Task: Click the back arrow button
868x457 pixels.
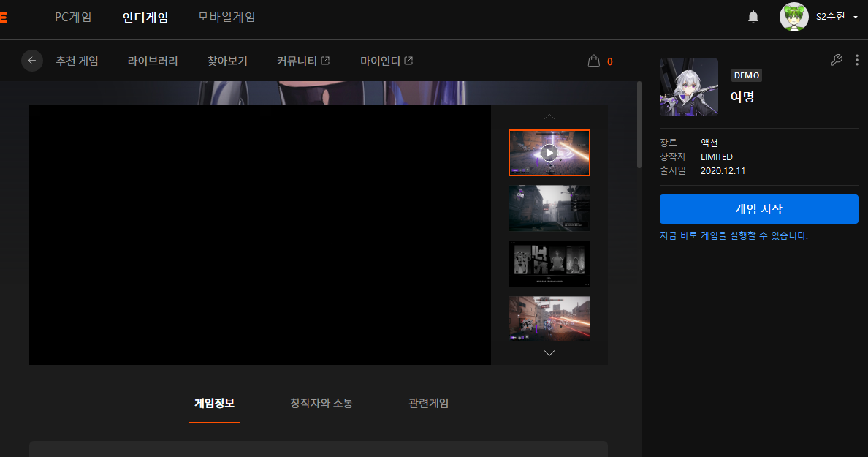Action: [31, 61]
